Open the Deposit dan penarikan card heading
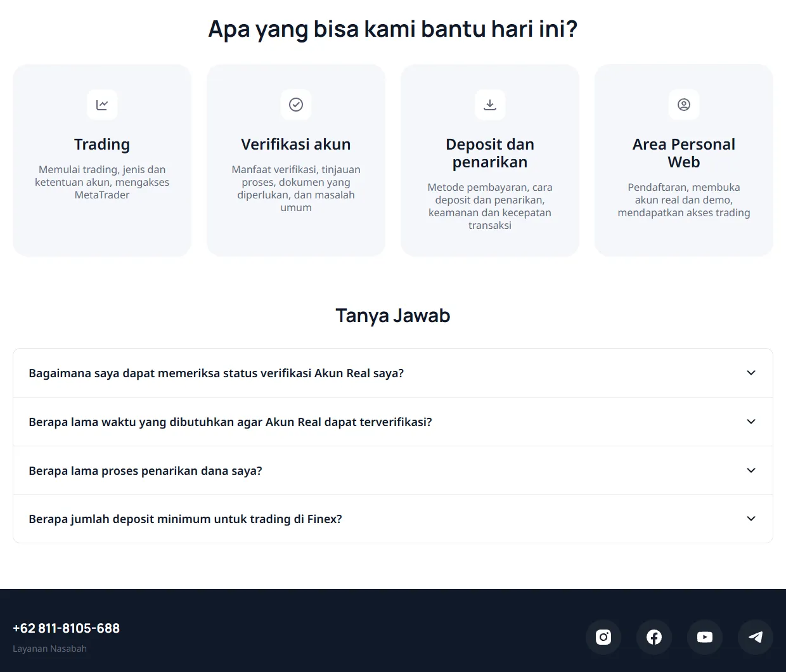Viewport: 786px width, 672px height. tap(490, 153)
